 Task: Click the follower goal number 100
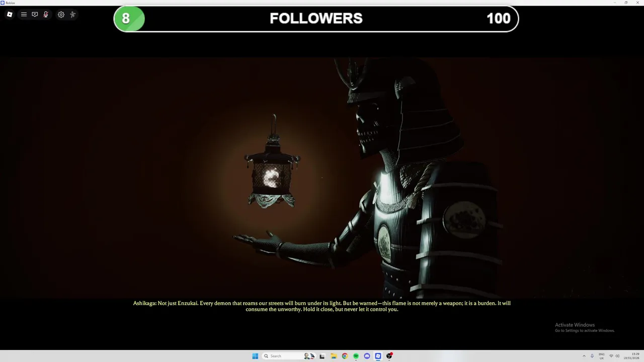(498, 19)
